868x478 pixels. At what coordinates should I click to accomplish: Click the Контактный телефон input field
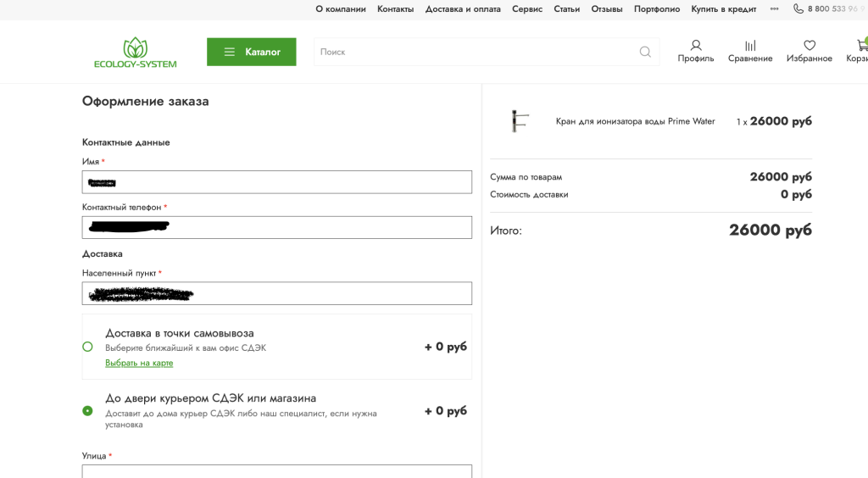point(277,227)
